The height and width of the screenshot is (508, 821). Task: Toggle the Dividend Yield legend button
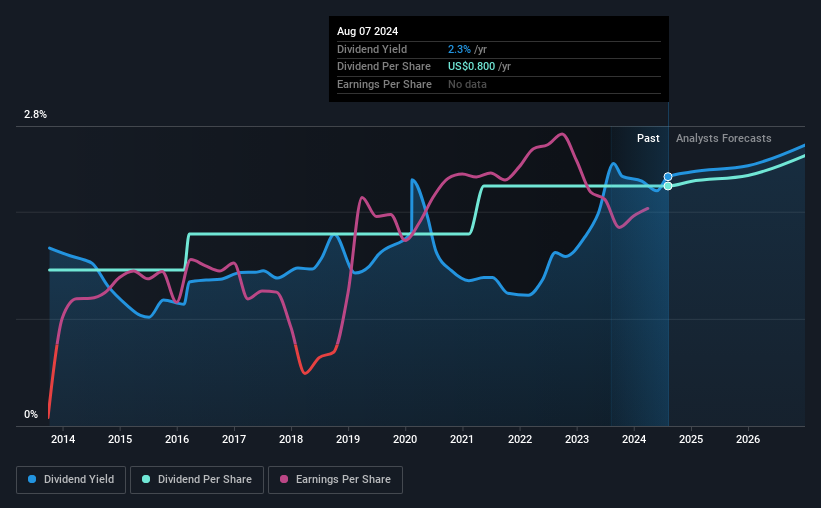(x=71, y=480)
